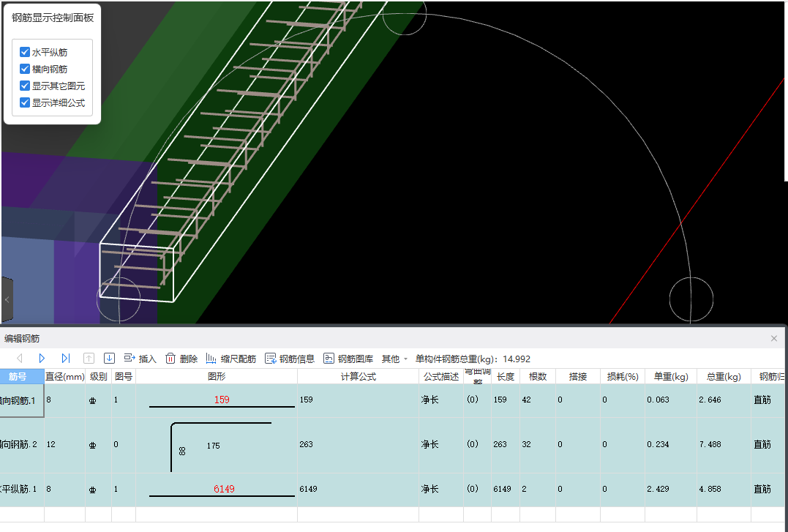Click the 长度 column header
The image size is (788, 532).
click(x=506, y=376)
